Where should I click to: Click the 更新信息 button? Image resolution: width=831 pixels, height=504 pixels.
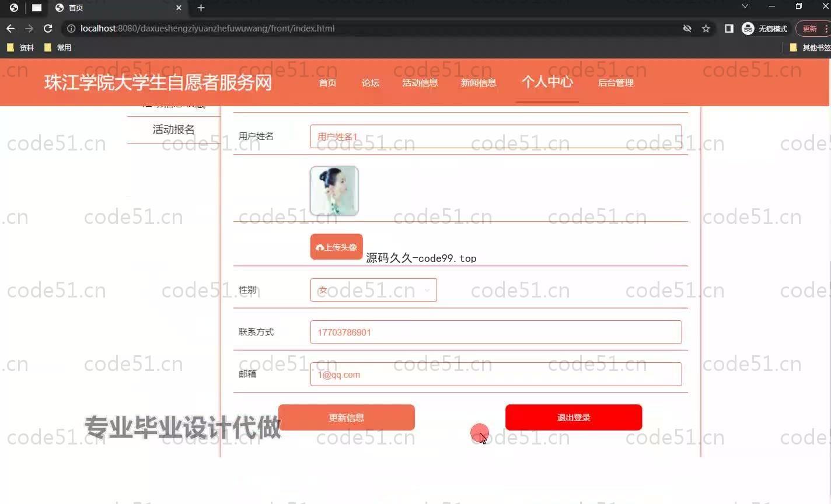346,418
